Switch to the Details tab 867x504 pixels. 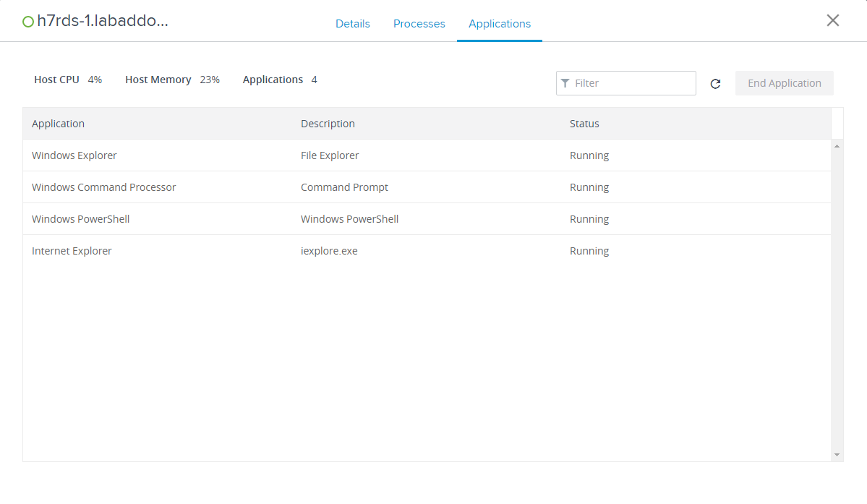point(352,24)
